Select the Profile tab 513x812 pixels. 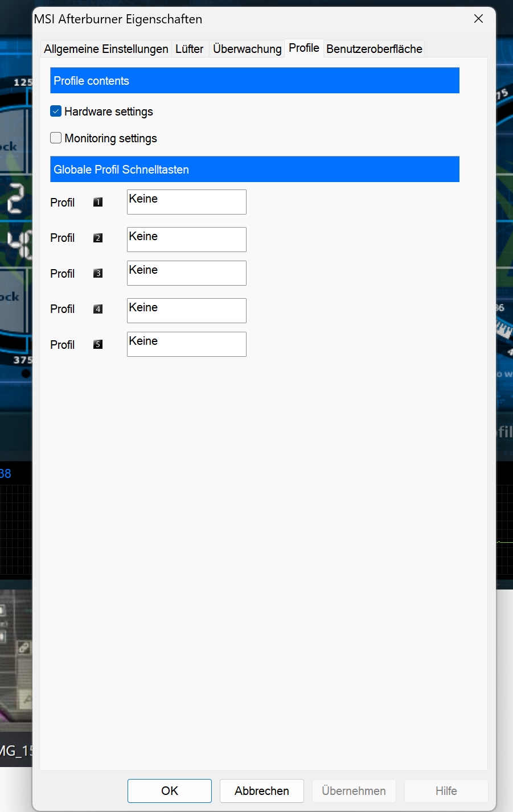[x=304, y=48]
